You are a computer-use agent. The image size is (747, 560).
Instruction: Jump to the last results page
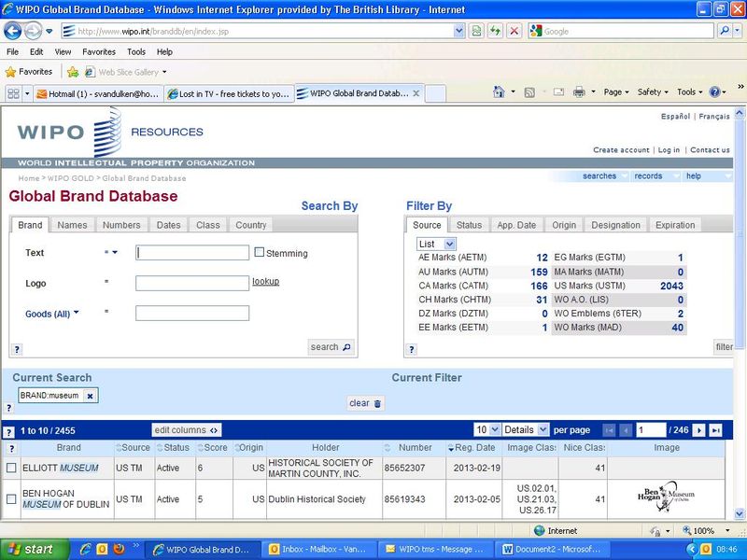click(715, 430)
